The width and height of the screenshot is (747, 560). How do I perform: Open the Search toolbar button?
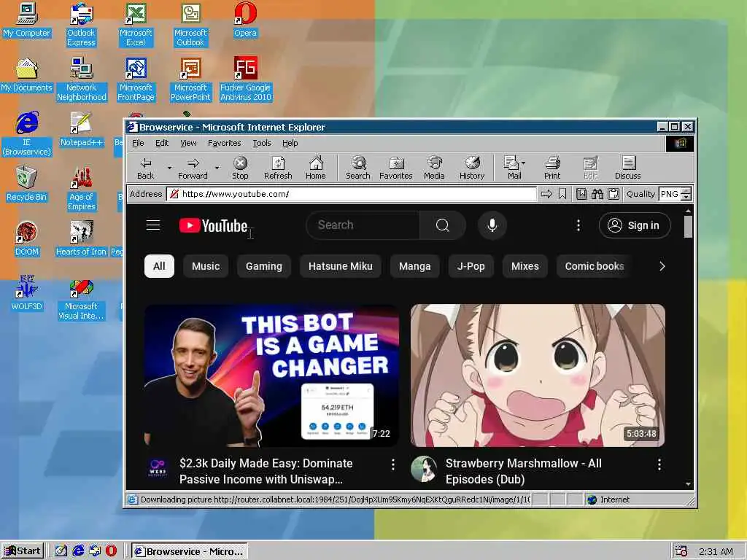tap(357, 168)
